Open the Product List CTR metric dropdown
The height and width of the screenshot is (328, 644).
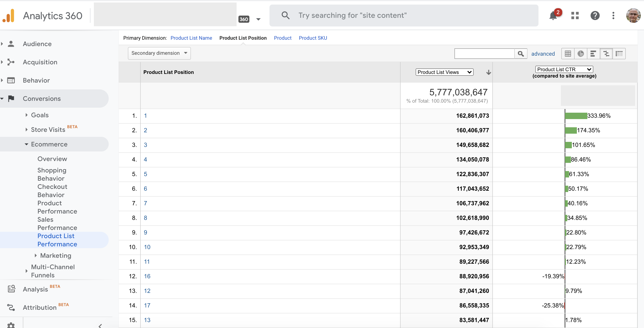pos(564,69)
